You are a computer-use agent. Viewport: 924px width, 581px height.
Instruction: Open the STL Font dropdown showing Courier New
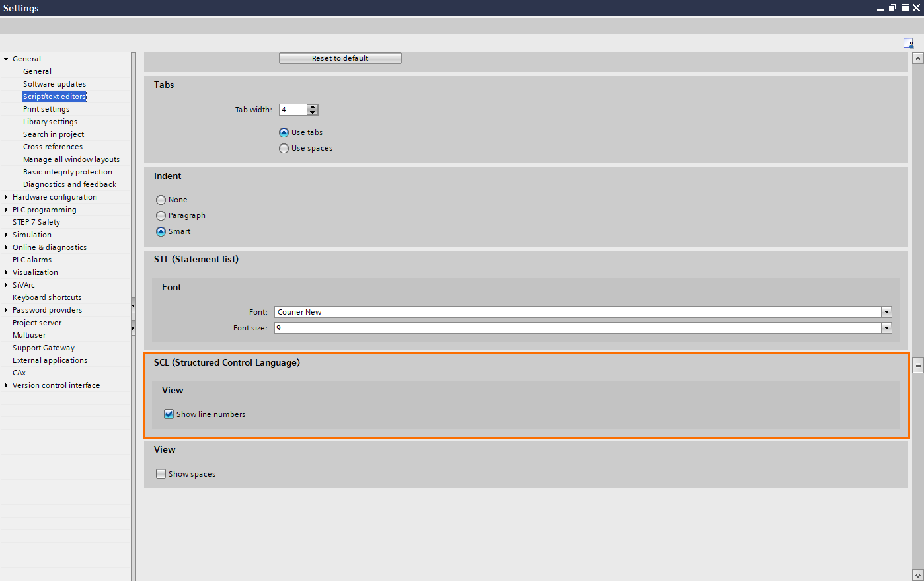(x=886, y=311)
